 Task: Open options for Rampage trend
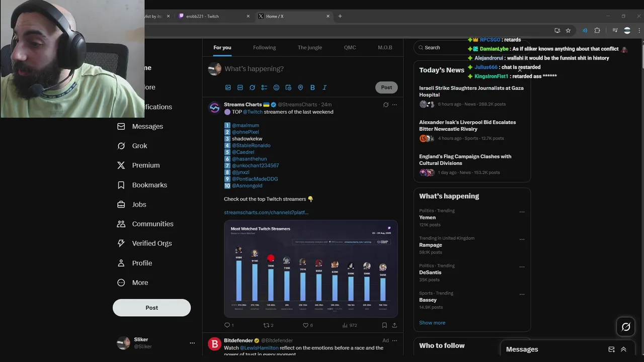[x=522, y=239]
